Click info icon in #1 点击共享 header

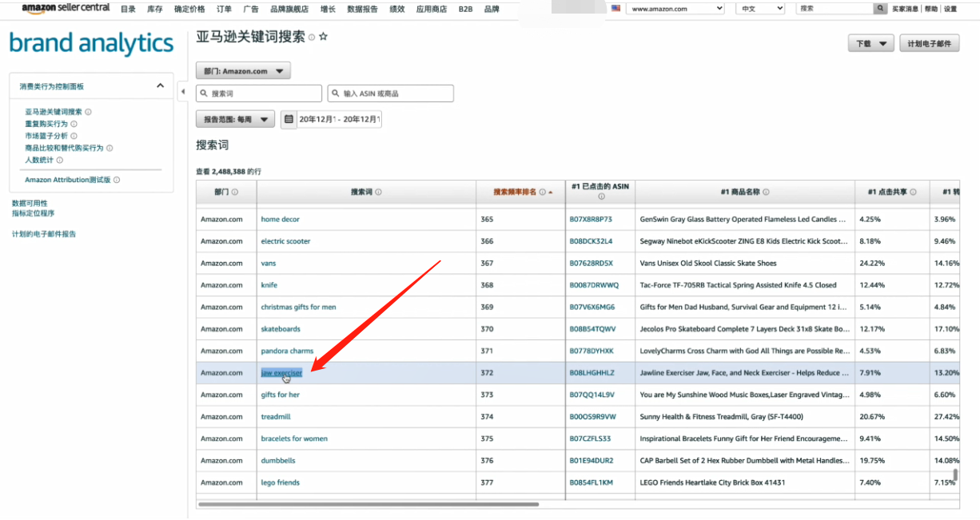pos(913,192)
